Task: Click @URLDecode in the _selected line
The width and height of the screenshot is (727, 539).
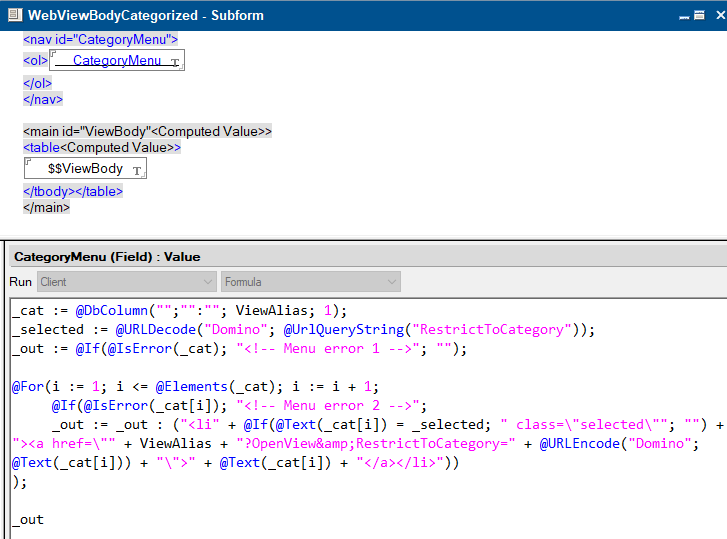Action: coord(156,330)
